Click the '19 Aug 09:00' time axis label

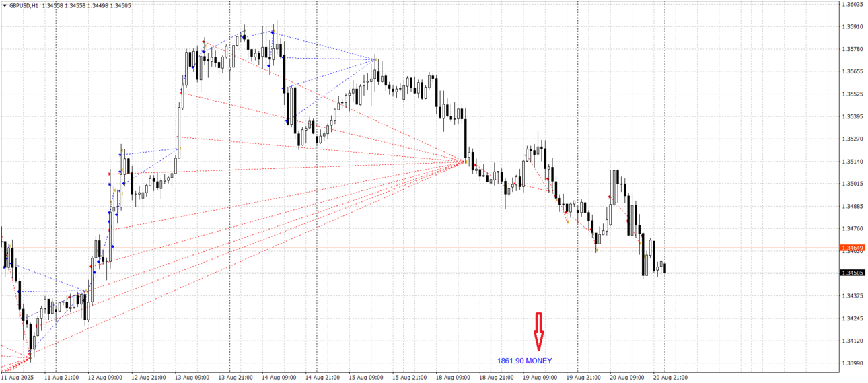click(x=540, y=378)
